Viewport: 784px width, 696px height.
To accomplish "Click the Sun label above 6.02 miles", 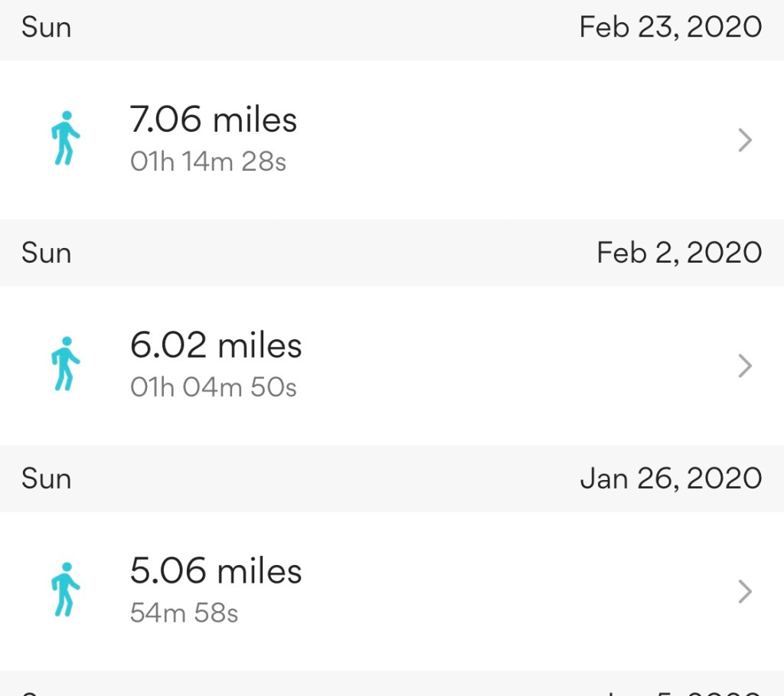I will [46, 253].
